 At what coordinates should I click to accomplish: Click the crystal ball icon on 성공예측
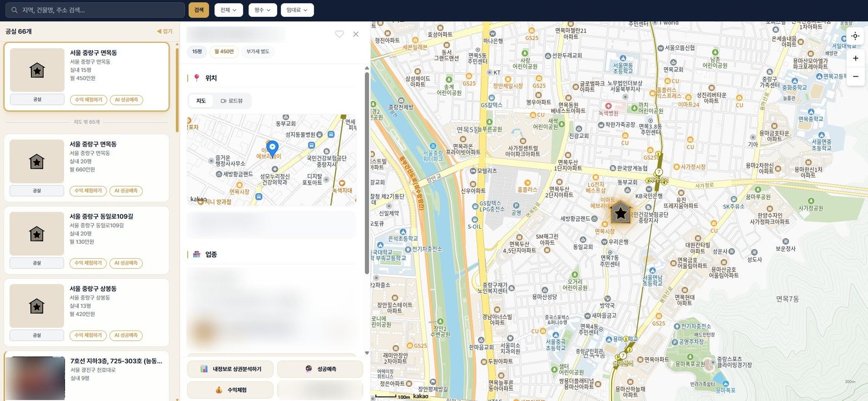[309, 369]
